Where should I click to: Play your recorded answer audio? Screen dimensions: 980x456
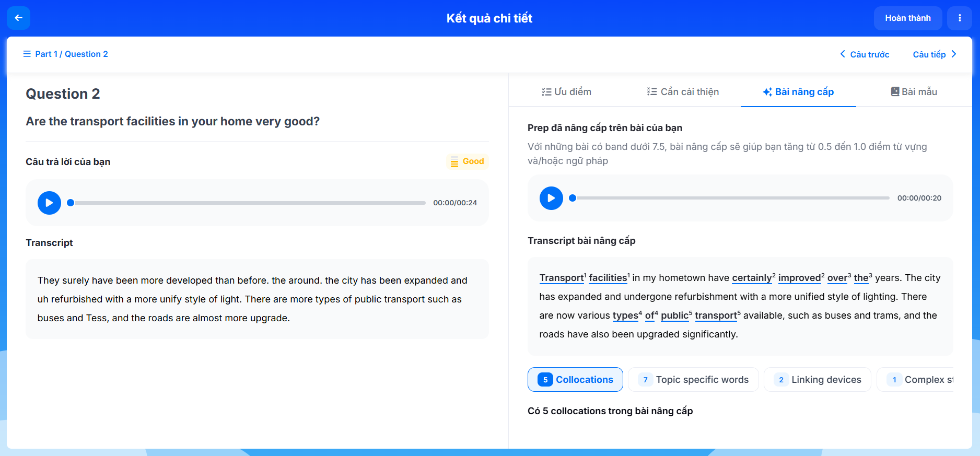(x=49, y=203)
